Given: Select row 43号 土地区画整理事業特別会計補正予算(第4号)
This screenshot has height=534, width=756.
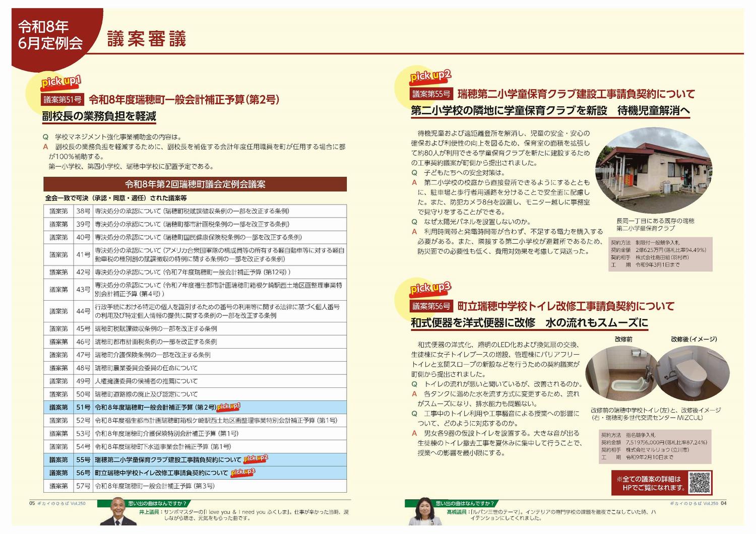Looking at the screenshot, I should [195, 290].
